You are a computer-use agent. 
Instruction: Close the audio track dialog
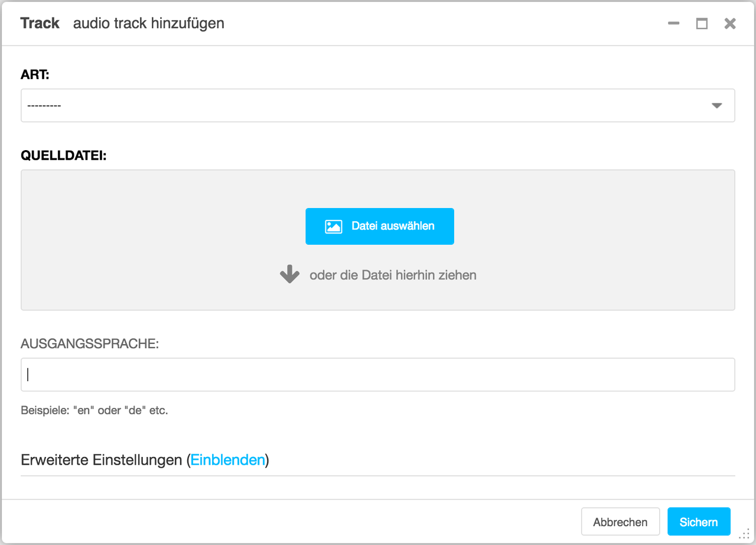point(730,24)
